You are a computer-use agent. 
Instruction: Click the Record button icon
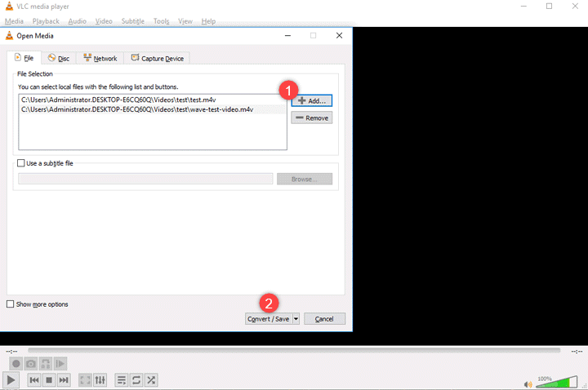tap(16, 363)
